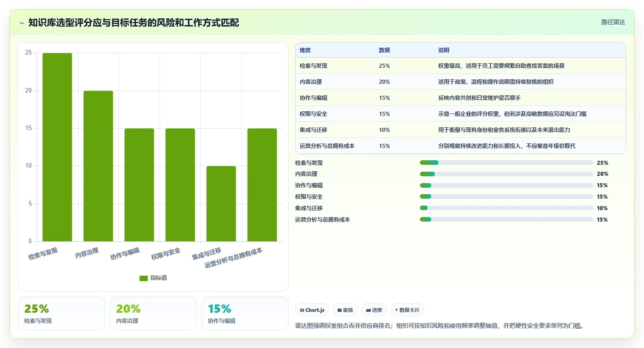The image size is (644, 348).
Task: Click the 20% value in table
Action: (384, 82)
